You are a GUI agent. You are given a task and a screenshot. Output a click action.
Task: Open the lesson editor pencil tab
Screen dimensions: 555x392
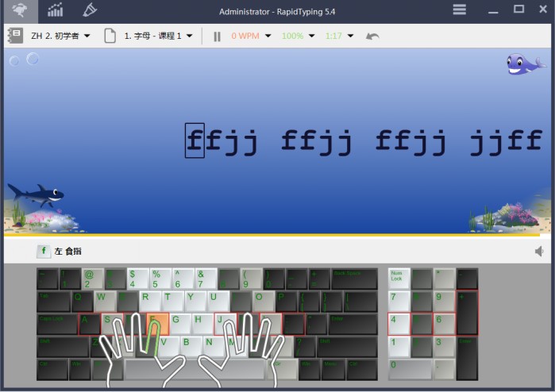tap(90, 10)
